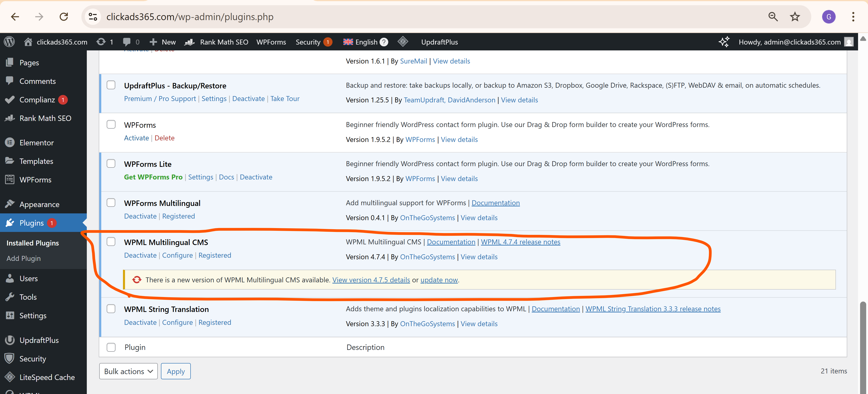Open the Bulk actions dropdown
The width and height of the screenshot is (868, 394).
[x=128, y=371]
